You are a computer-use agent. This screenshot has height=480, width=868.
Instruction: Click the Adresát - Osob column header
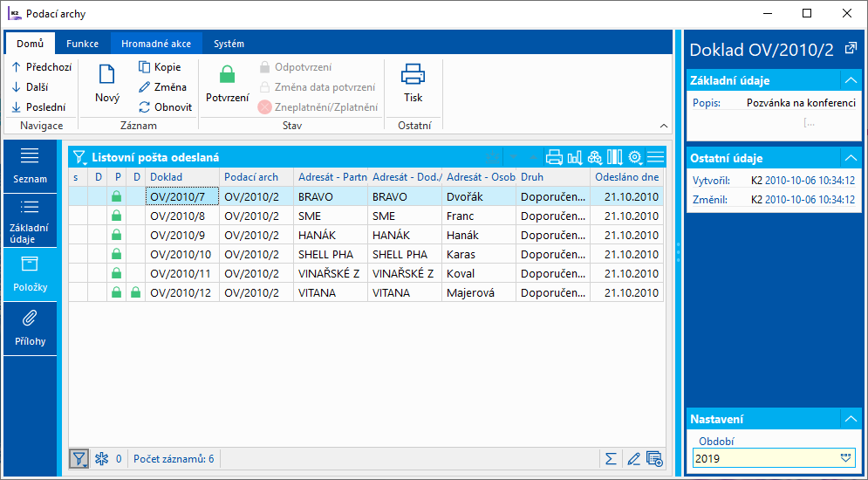479,177
